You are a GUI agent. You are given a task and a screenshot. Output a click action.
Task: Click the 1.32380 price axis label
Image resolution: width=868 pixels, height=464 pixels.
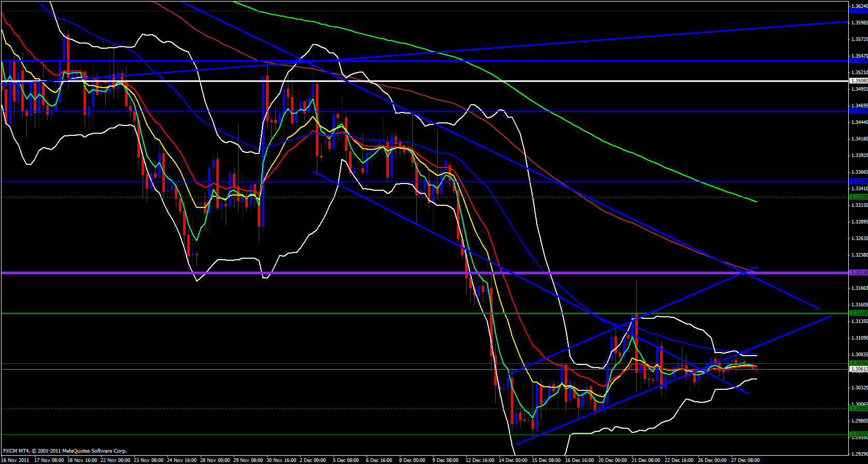click(859, 255)
